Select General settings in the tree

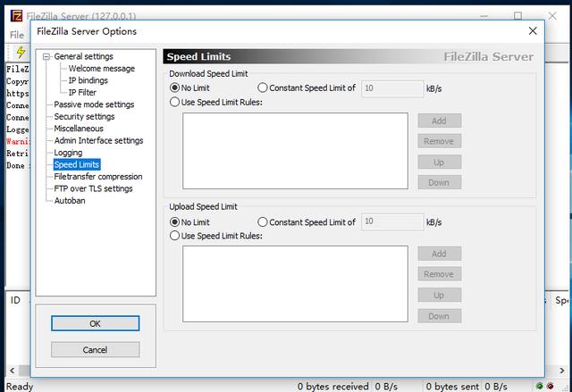[83, 56]
